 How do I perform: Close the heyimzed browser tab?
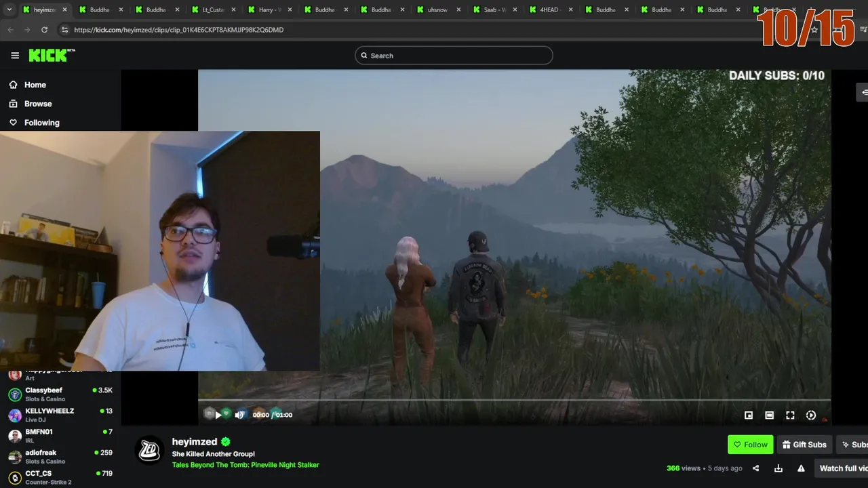65,10
